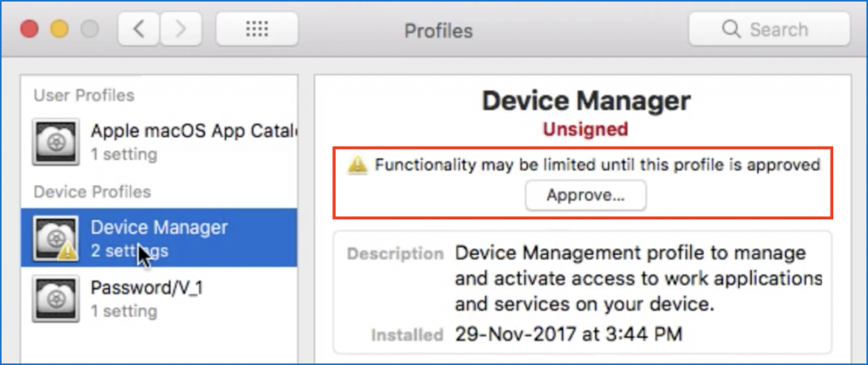Click the back navigation arrow
The height and width of the screenshot is (365, 868).
[x=138, y=30]
